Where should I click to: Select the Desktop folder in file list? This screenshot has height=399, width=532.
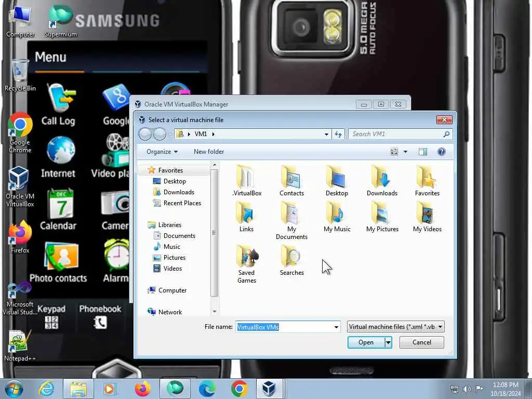[337, 181]
